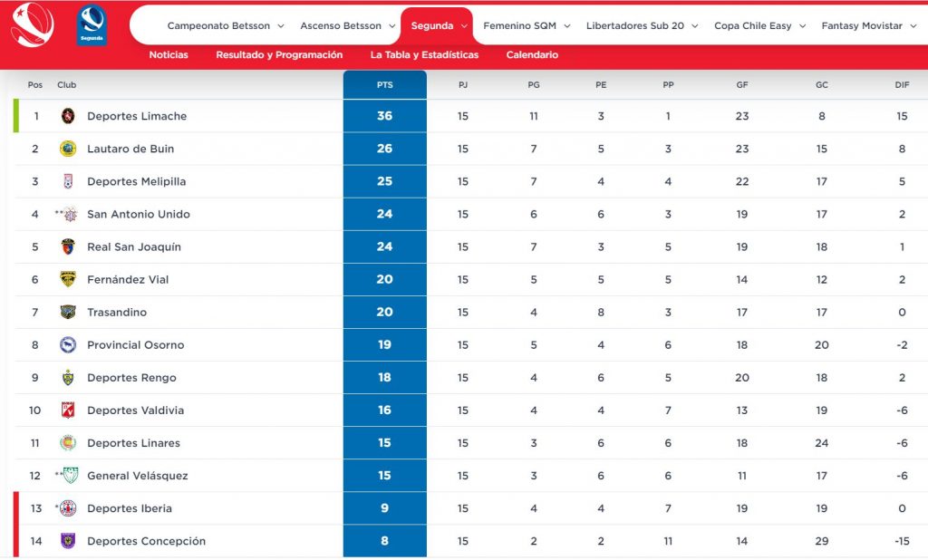Click Deportes Linares club crest

click(x=68, y=443)
